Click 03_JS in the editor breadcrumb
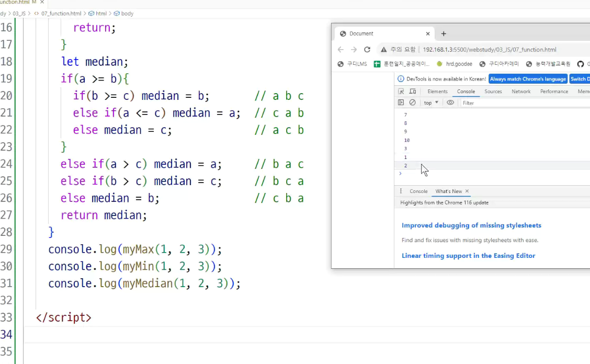 coord(19,14)
